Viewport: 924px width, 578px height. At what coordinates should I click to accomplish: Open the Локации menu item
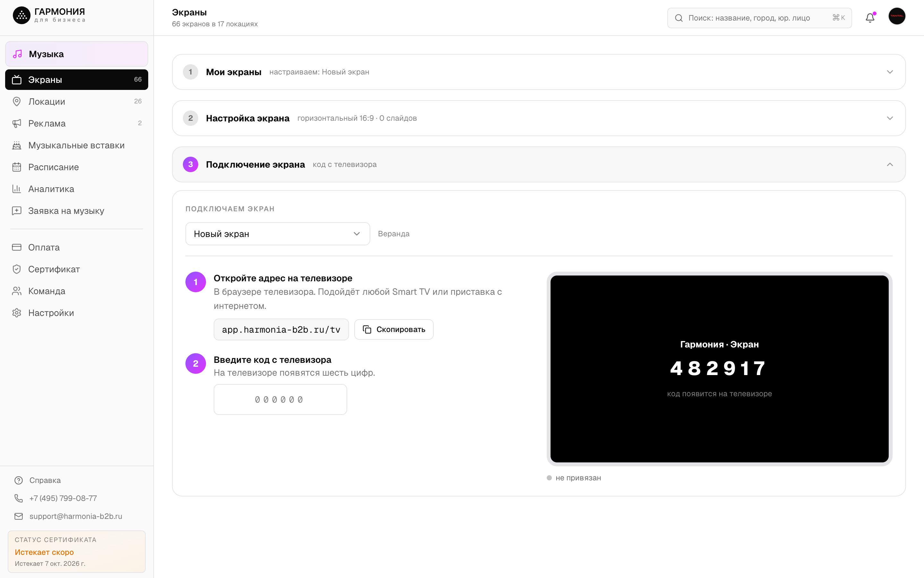point(76,101)
